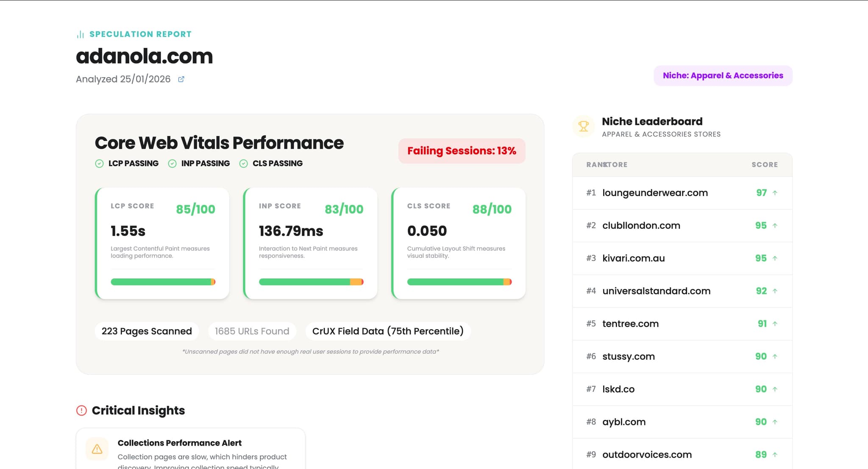Image resolution: width=868 pixels, height=469 pixels.
Task: Click the CLS PASSING check circle
Action: point(243,164)
